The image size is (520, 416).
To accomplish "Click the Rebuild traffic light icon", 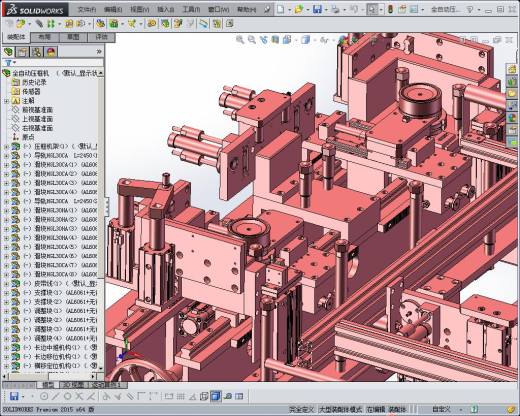I will (x=390, y=9).
